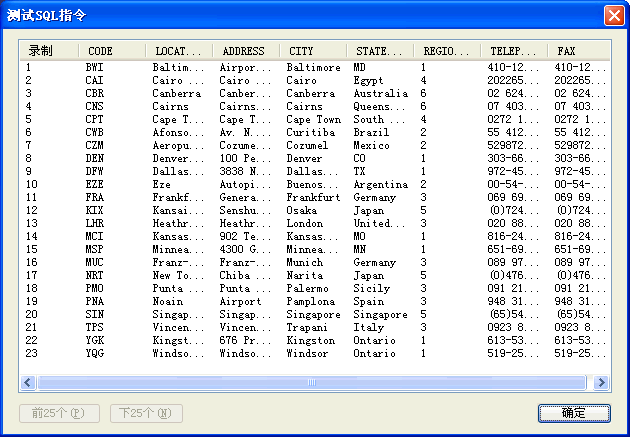Select the FRA code cell

click(94, 197)
